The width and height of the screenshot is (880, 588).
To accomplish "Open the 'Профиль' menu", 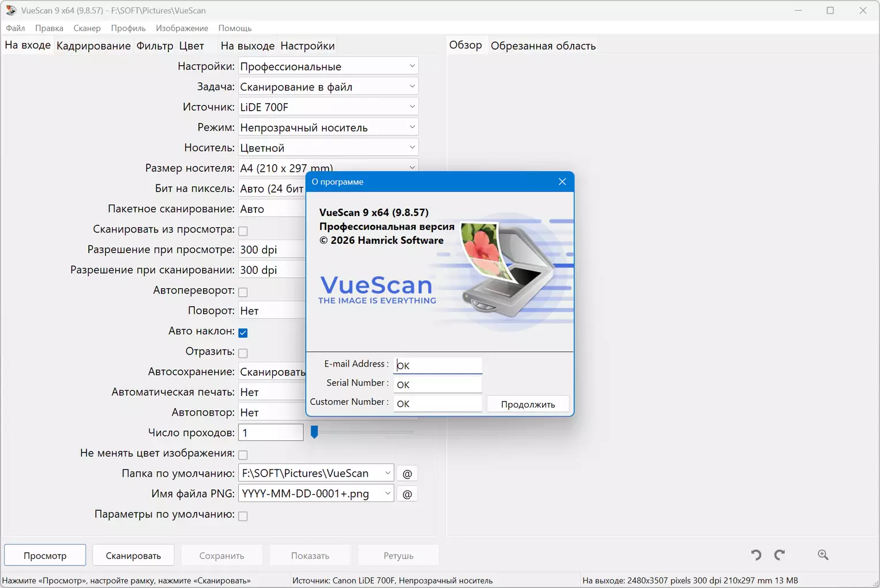I will coord(128,28).
